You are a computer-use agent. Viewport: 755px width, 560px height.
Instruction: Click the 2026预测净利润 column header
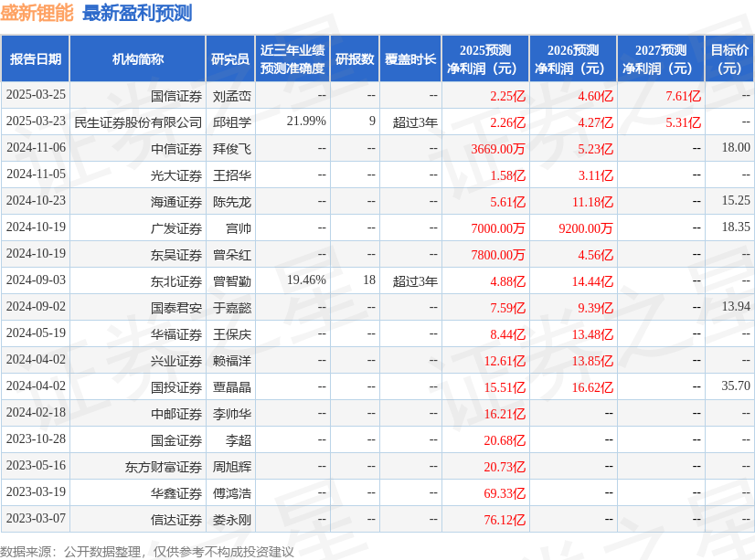pos(573,58)
